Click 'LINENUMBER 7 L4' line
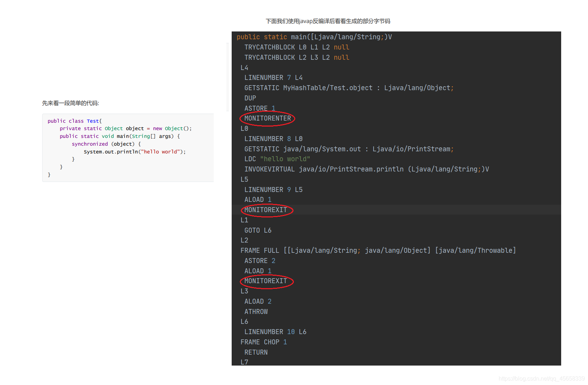The width and height of the screenshot is (588, 385). pos(273,78)
